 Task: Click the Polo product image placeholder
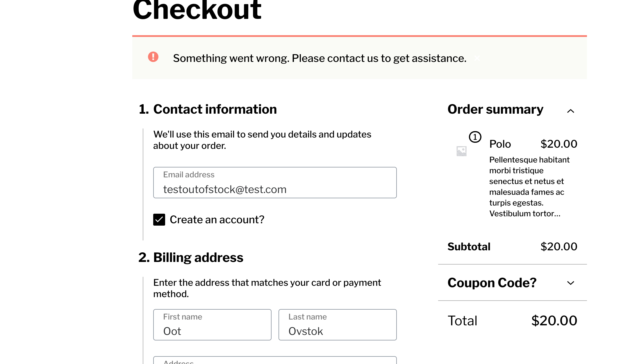click(462, 151)
